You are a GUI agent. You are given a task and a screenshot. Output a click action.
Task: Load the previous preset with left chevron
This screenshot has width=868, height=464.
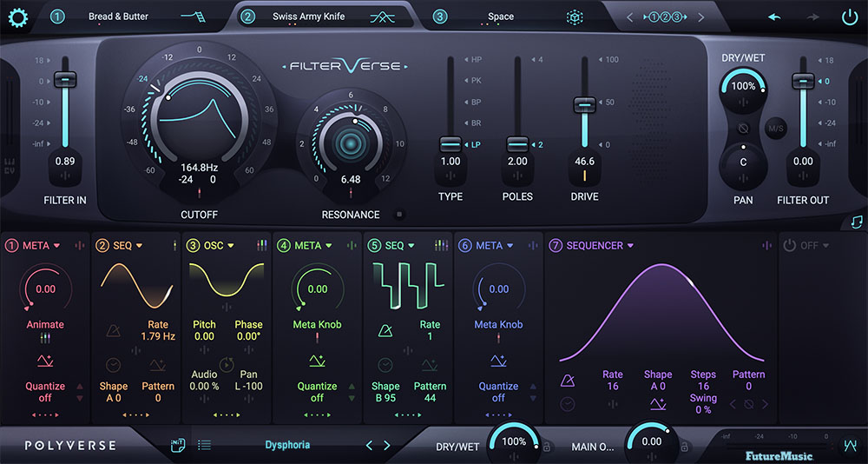(369, 445)
